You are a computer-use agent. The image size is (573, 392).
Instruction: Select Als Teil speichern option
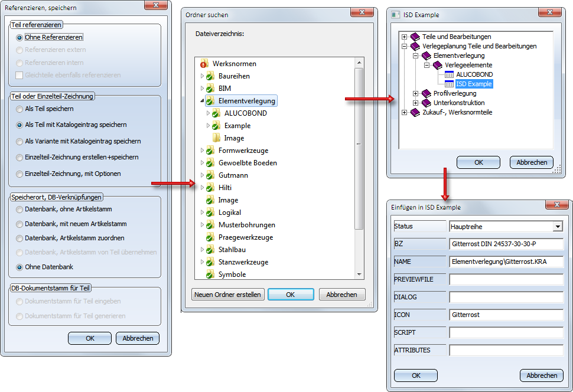click(x=19, y=109)
